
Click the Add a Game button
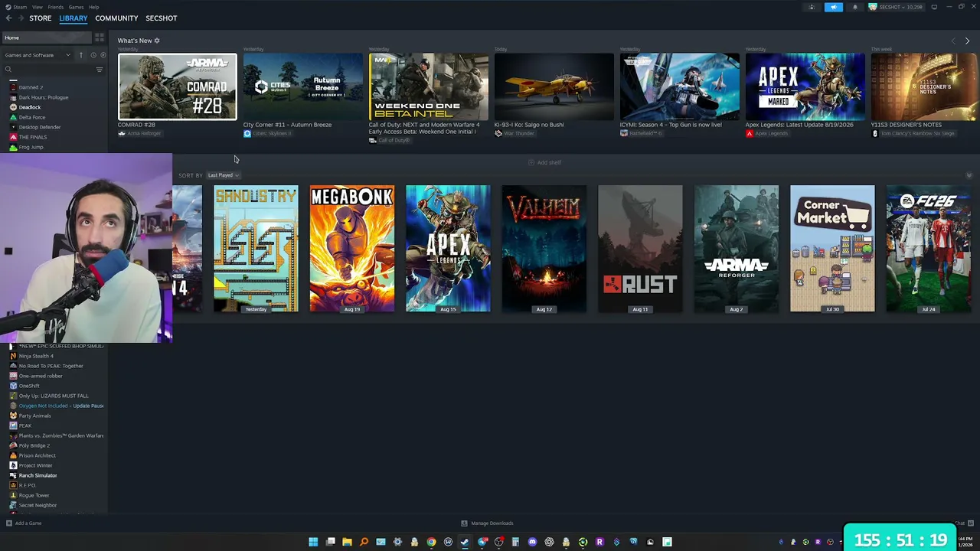[24, 523]
